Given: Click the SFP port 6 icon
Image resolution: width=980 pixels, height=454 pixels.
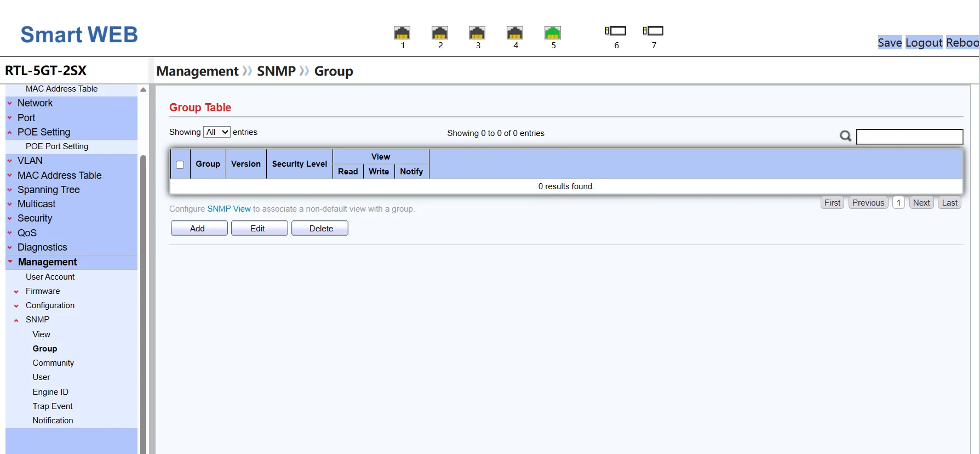Looking at the screenshot, I should click(x=616, y=31).
